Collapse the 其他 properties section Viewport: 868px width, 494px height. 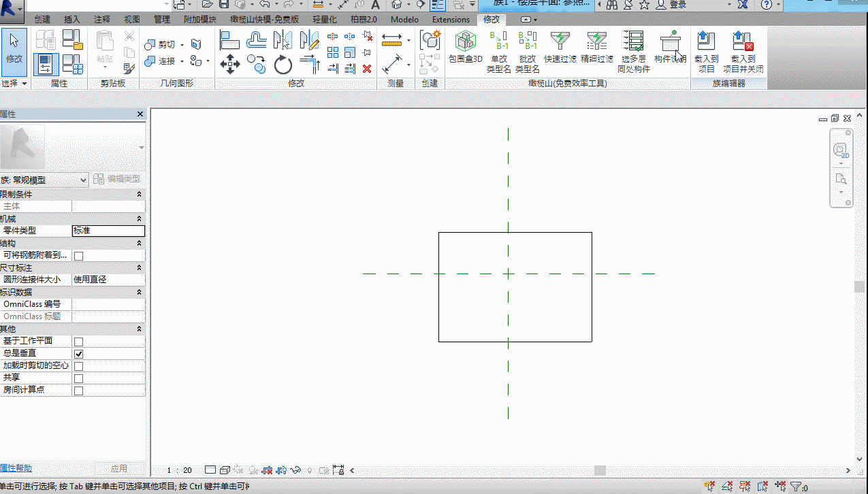(139, 329)
